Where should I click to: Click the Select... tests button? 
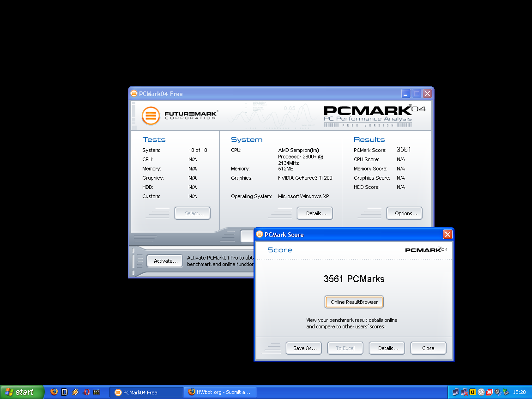pos(193,213)
